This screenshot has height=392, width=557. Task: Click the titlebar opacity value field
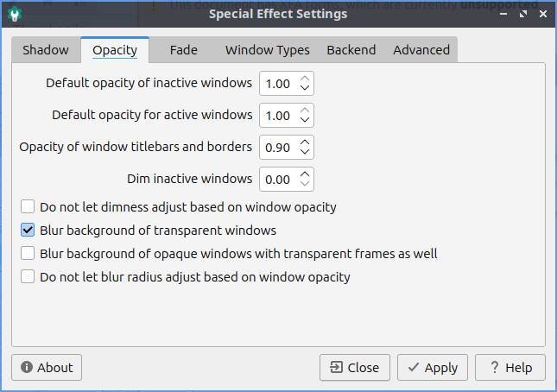click(278, 147)
